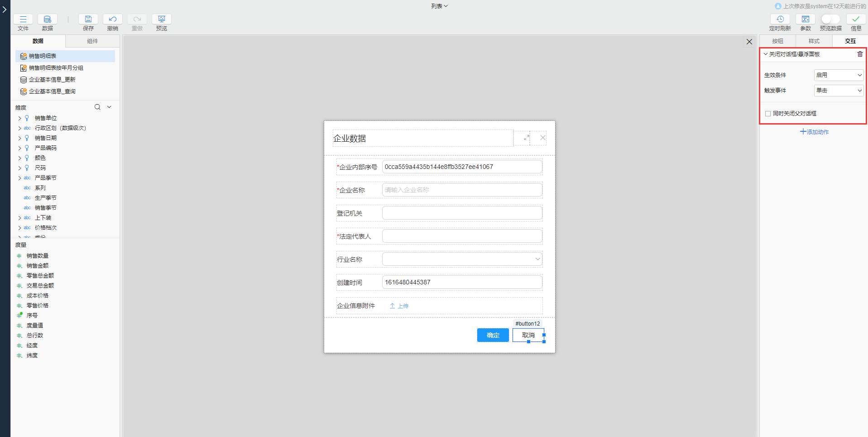Delete the close-dialog action via trash icon
Screen dimensions: 868x437
tap(860, 54)
